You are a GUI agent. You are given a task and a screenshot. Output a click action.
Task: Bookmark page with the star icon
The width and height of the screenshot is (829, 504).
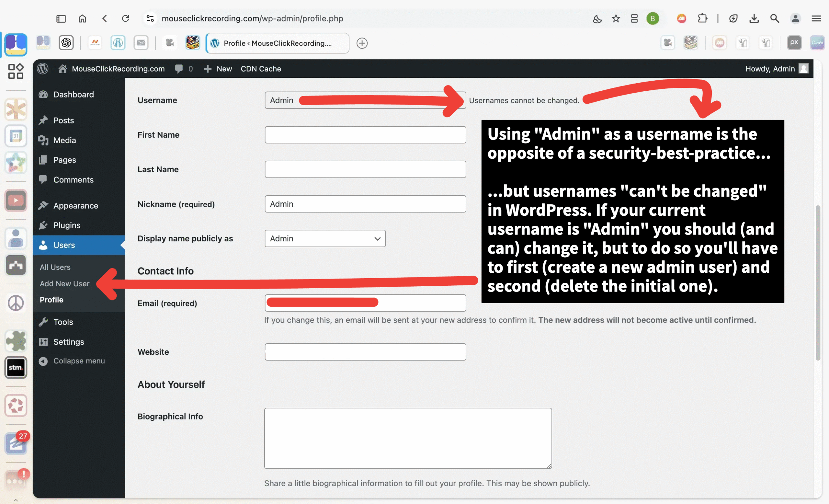point(616,18)
